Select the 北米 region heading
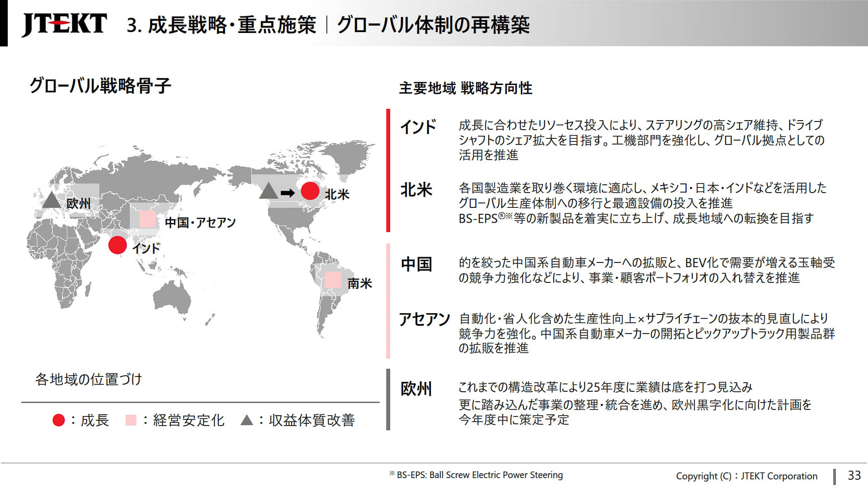This screenshot has height=488, width=868. pyautogui.click(x=416, y=190)
